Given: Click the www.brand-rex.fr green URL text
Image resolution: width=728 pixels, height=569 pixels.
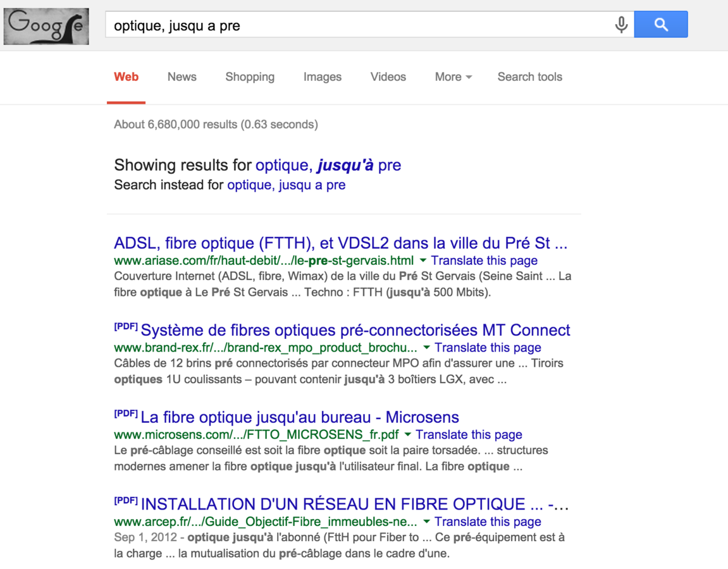Looking at the screenshot, I should tap(266, 347).
